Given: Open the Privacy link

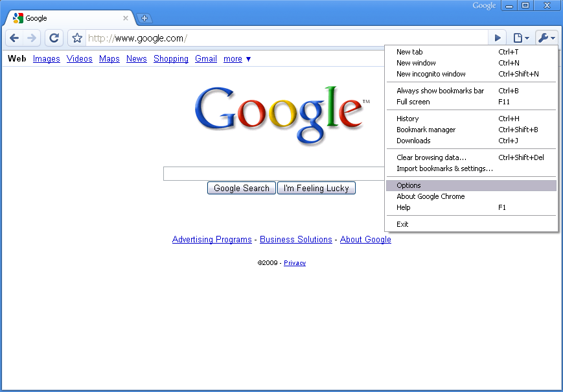Looking at the screenshot, I should [295, 263].
